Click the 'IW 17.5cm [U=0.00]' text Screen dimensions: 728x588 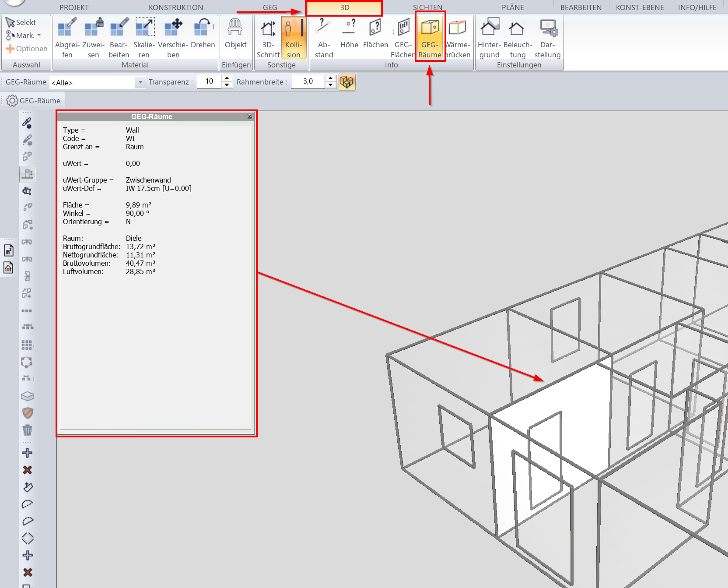159,188
